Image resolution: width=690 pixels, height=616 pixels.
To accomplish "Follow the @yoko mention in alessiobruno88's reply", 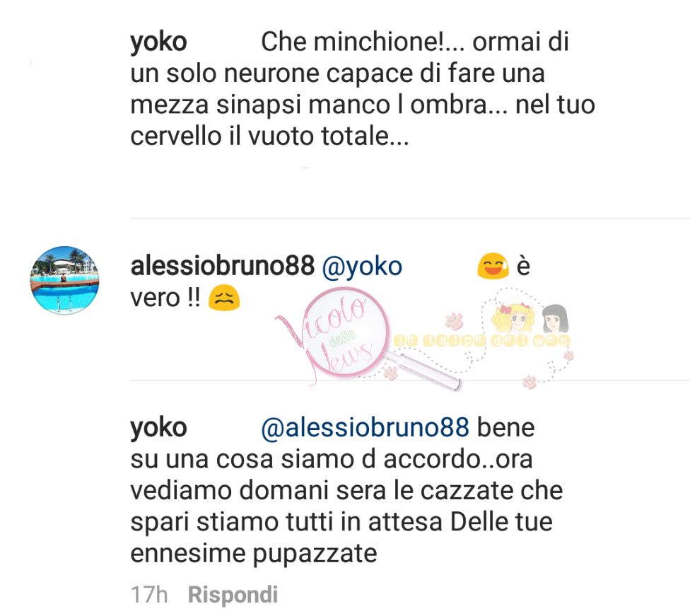I will pyautogui.click(x=362, y=267).
